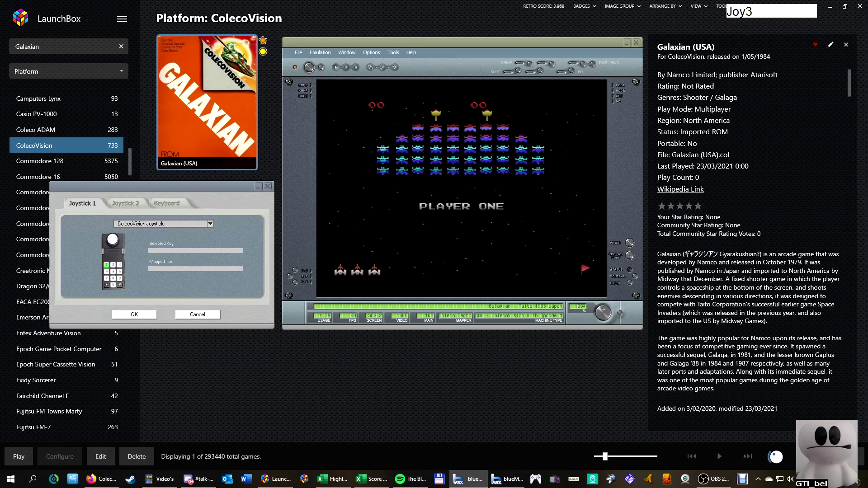The width and height of the screenshot is (868, 488).
Task: Toggle the KBD-JOY CONF knob
Action: (629, 256)
